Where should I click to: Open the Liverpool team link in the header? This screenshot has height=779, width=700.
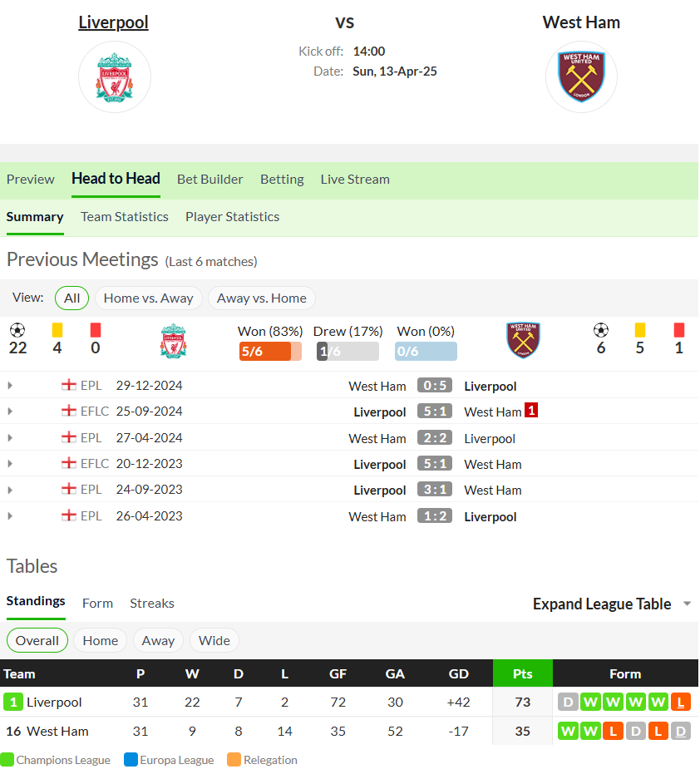[x=113, y=22]
